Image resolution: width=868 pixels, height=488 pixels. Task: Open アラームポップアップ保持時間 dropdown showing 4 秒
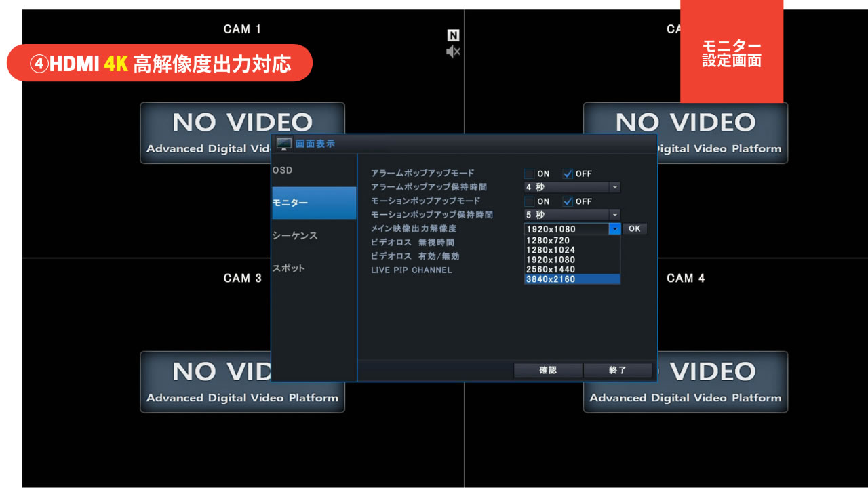coord(572,187)
